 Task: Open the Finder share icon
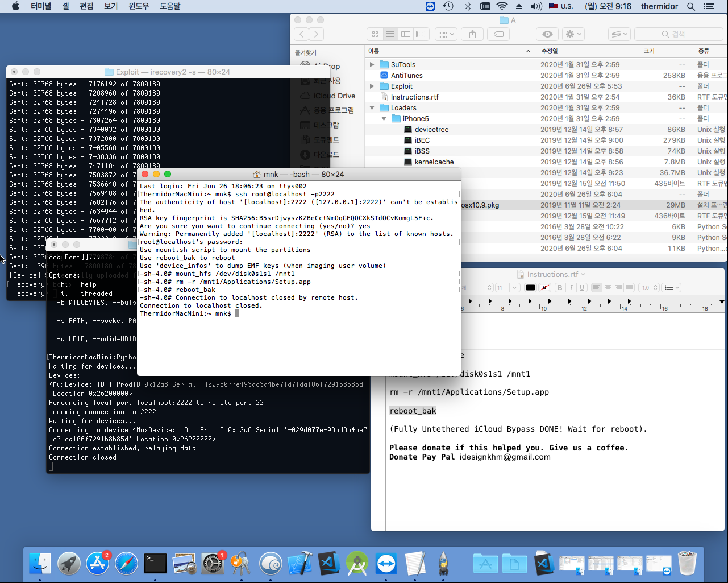(x=472, y=34)
